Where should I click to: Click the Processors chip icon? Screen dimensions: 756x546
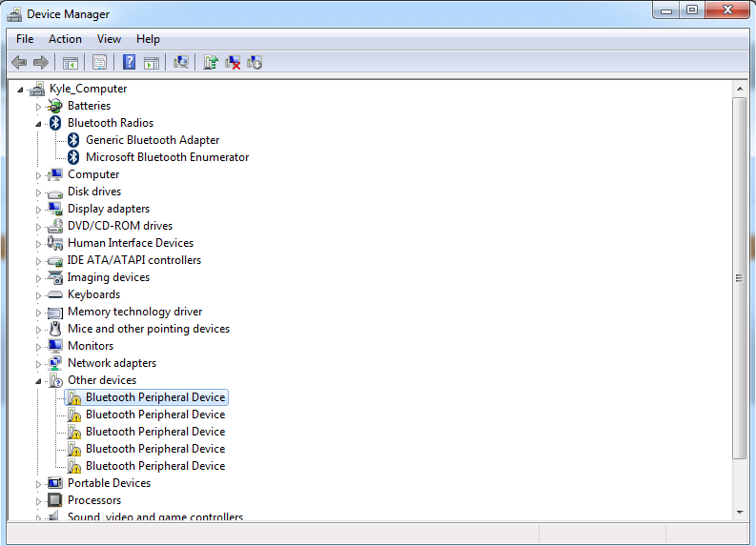click(x=55, y=499)
